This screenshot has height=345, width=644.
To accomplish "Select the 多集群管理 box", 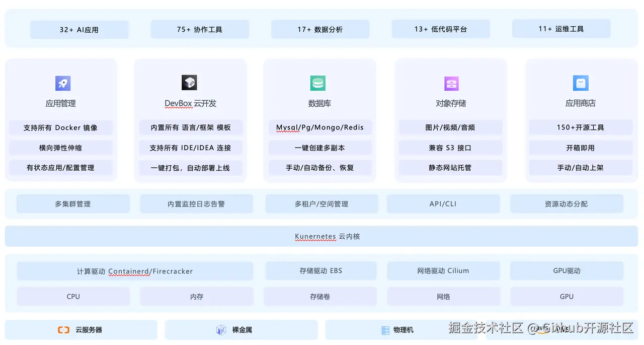I will coord(73,204).
